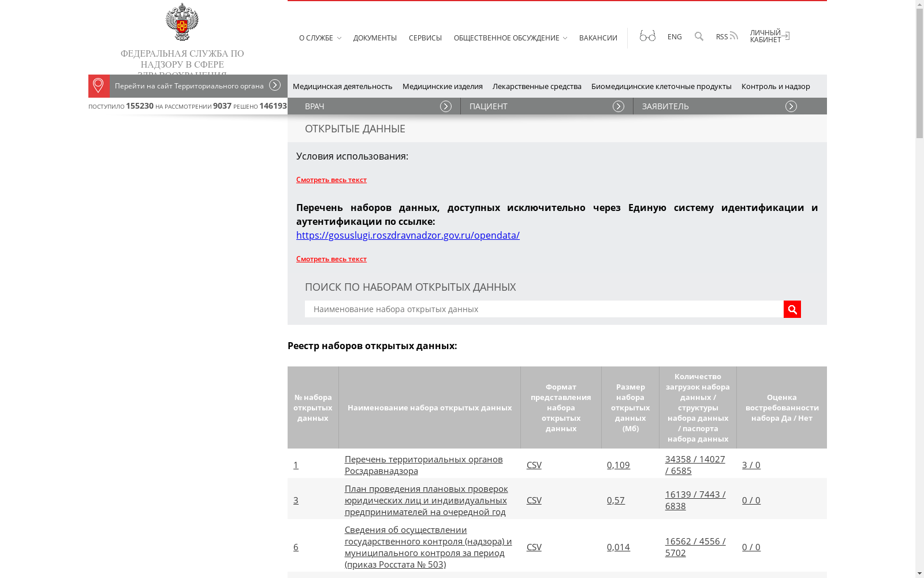The height and width of the screenshot is (578, 924).
Task: Open the ДОКУМЕНТЫ menu item
Action: pos(375,38)
